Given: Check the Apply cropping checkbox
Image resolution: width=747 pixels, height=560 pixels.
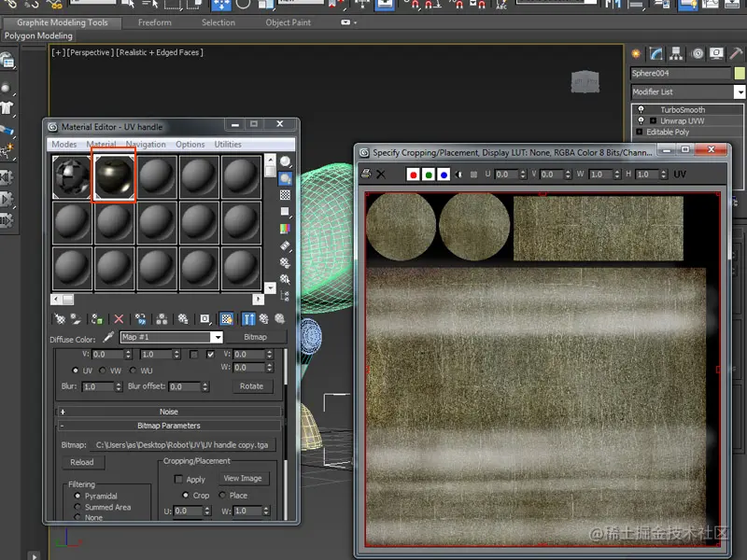Looking at the screenshot, I should pos(179,479).
